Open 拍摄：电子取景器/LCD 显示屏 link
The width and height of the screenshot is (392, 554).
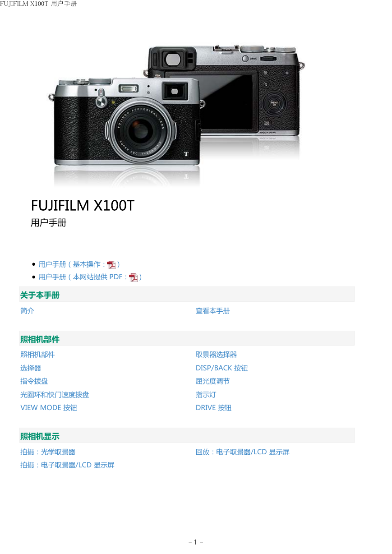(x=67, y=465)
